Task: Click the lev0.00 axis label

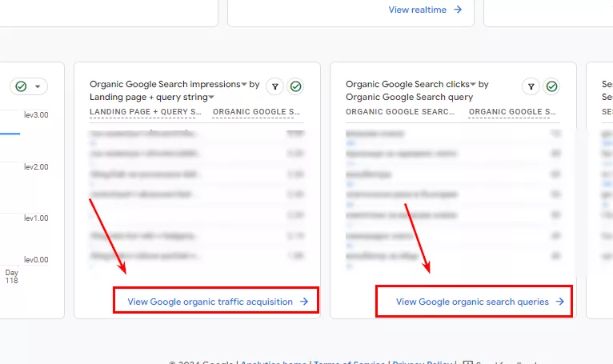Action: [x=36, y=260]
